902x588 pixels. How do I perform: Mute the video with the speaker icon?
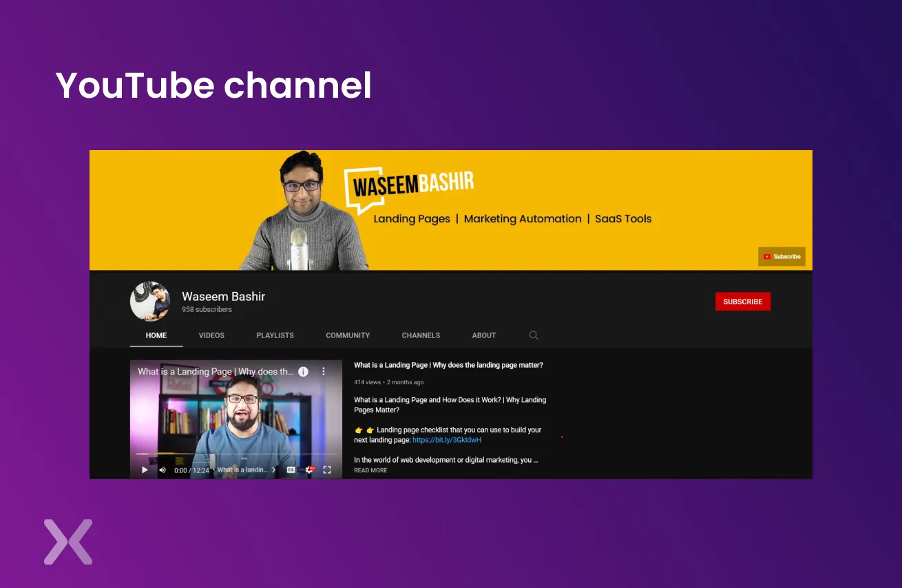[x=162, y=470]
